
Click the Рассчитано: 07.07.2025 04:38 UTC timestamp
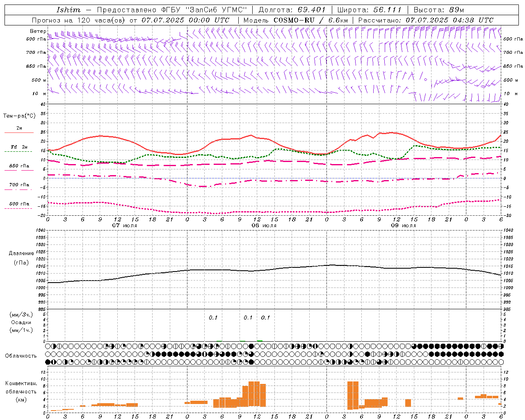click(426, 20)
